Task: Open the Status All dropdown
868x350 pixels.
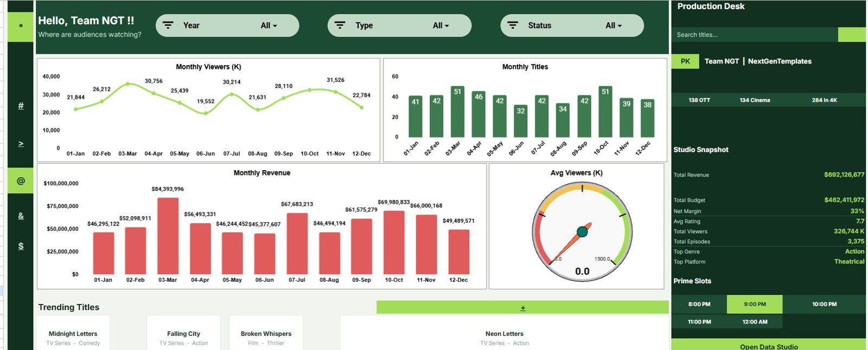Action: [614, 25]
